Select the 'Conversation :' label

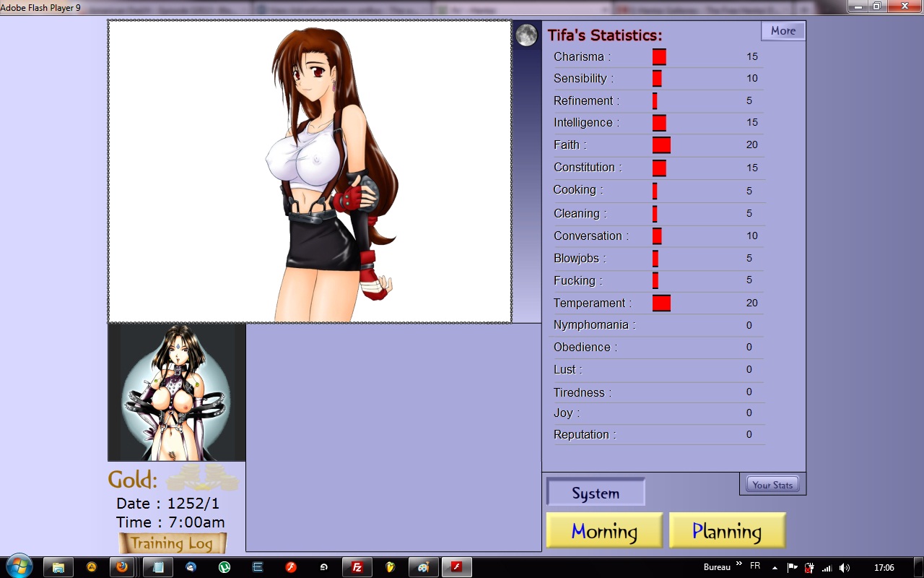tap(591, 236)
